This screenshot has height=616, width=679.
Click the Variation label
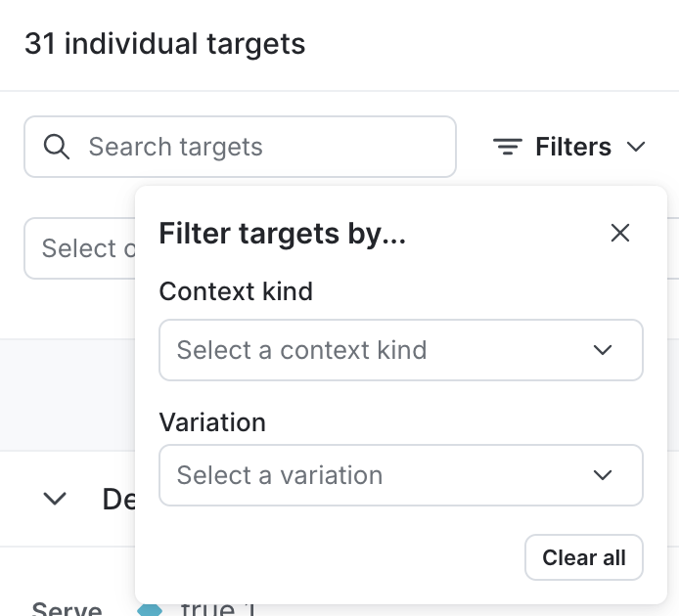click(212, 421)
